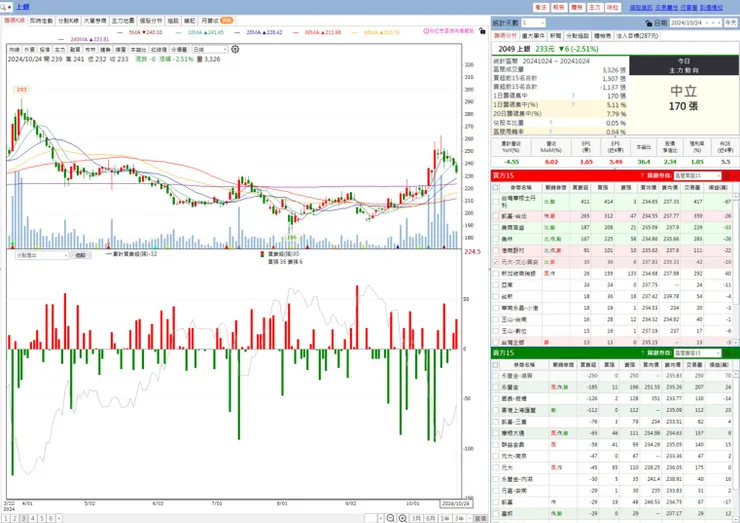The width and height of the screenshot is (740, 523).
Task: Click the magnifier search icon at top-left
Action: tap(3, 7)
